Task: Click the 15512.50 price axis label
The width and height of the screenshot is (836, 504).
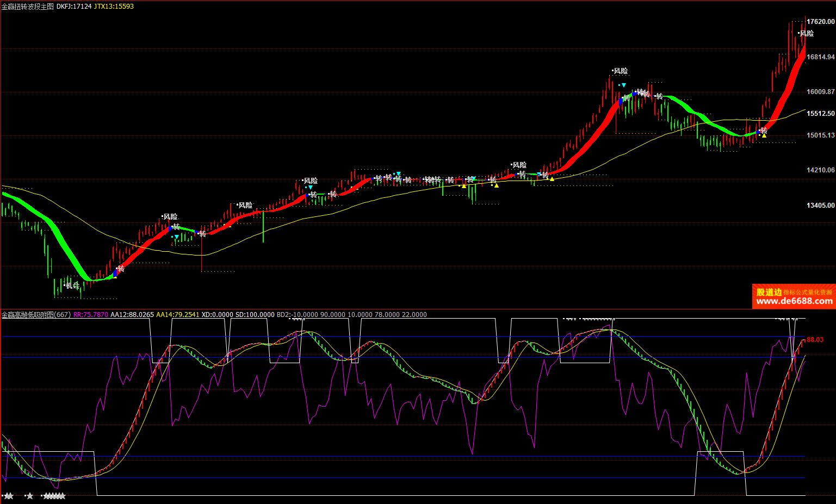Action: point(820,114)
